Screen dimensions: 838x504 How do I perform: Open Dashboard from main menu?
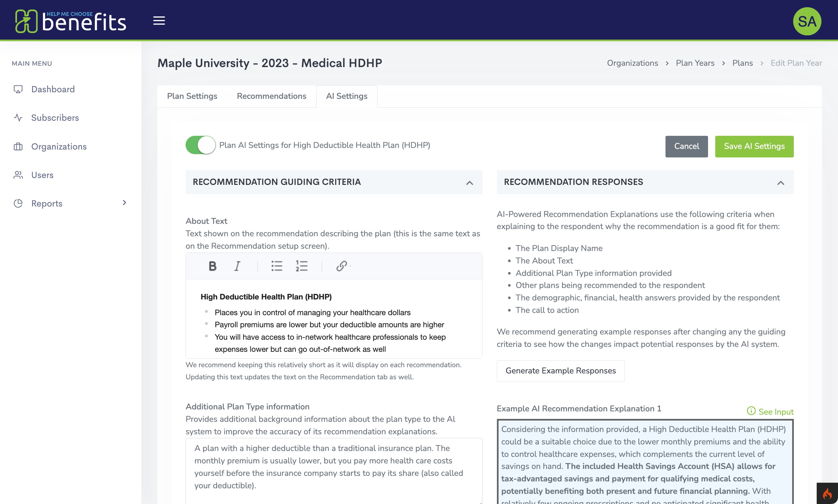coord(53,89)
